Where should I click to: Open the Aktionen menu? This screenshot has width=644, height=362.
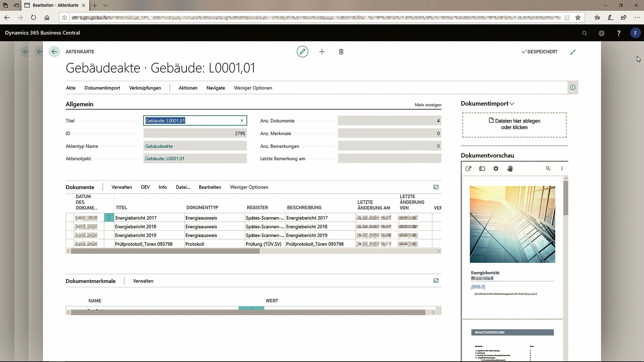coord(188,88)
